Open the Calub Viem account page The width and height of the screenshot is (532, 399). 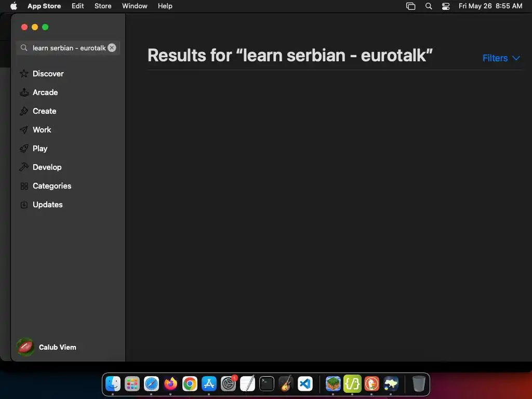(x=46, y=347)
